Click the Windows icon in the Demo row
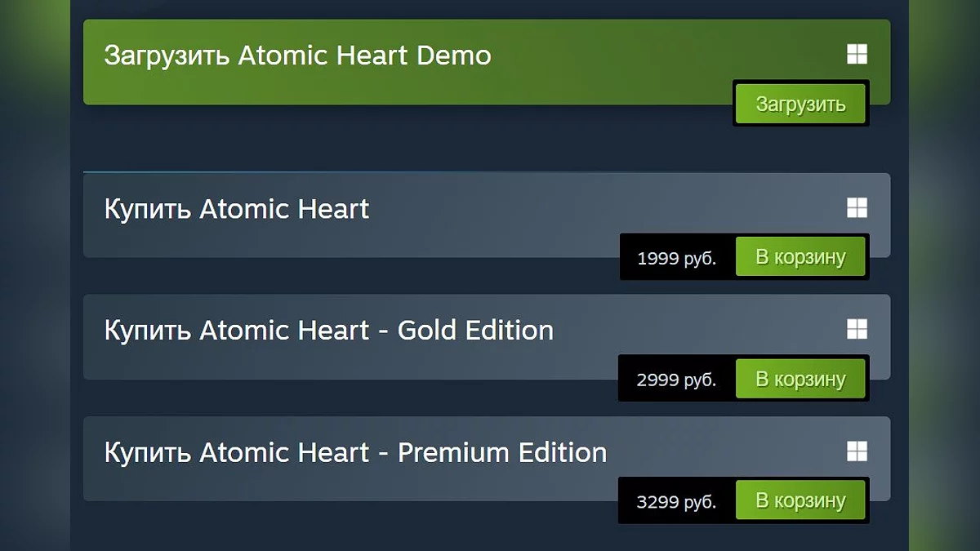980x551 pixels. point(857,55)
